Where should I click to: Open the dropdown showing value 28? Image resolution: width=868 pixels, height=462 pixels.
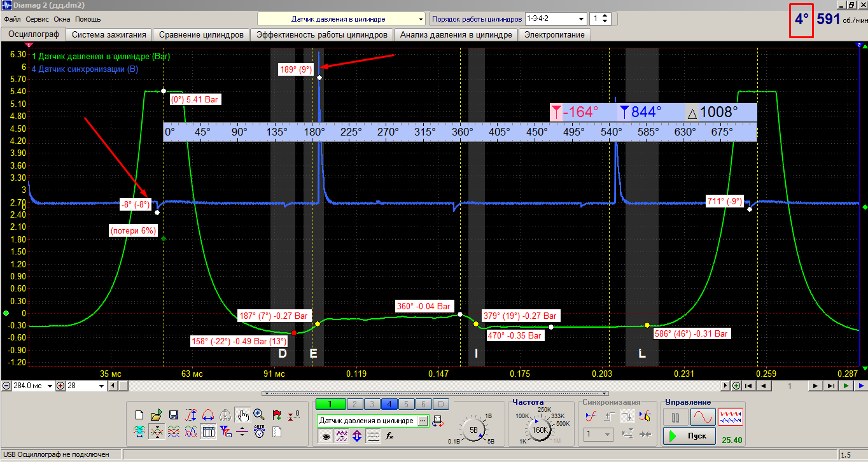click(85, 386)
